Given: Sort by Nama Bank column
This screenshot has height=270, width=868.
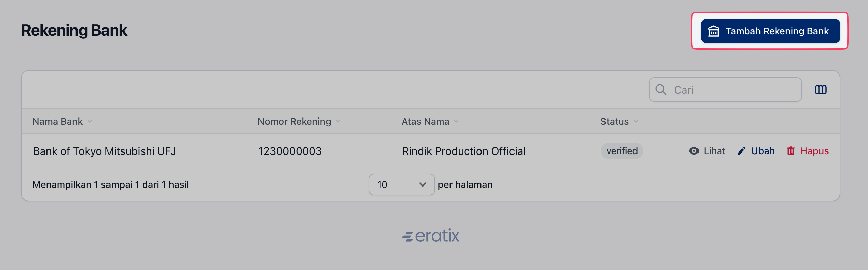Looking at the screenshot, I should pyautogui.click(x=62, y=121).
